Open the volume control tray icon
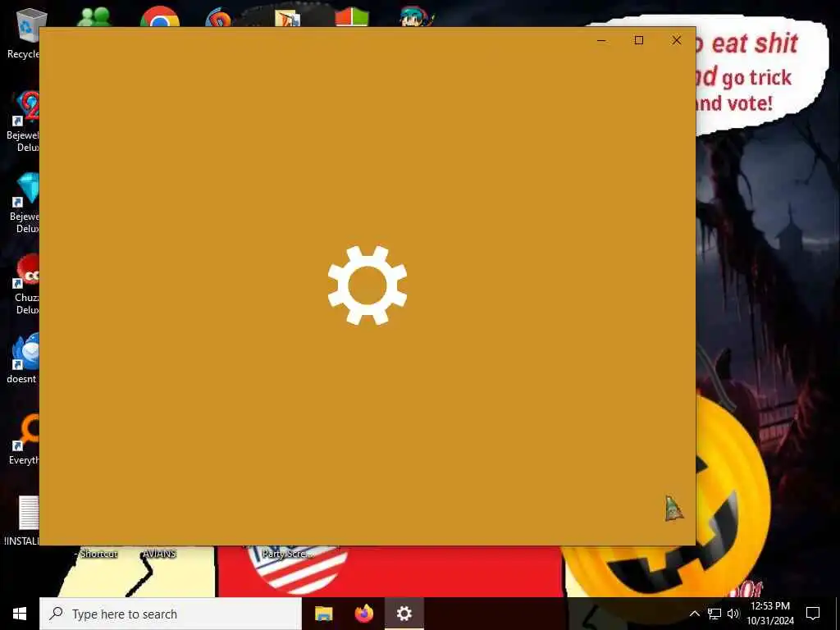Image resolution: width=840 pixels, height=630 pixels. pos(733,614)
